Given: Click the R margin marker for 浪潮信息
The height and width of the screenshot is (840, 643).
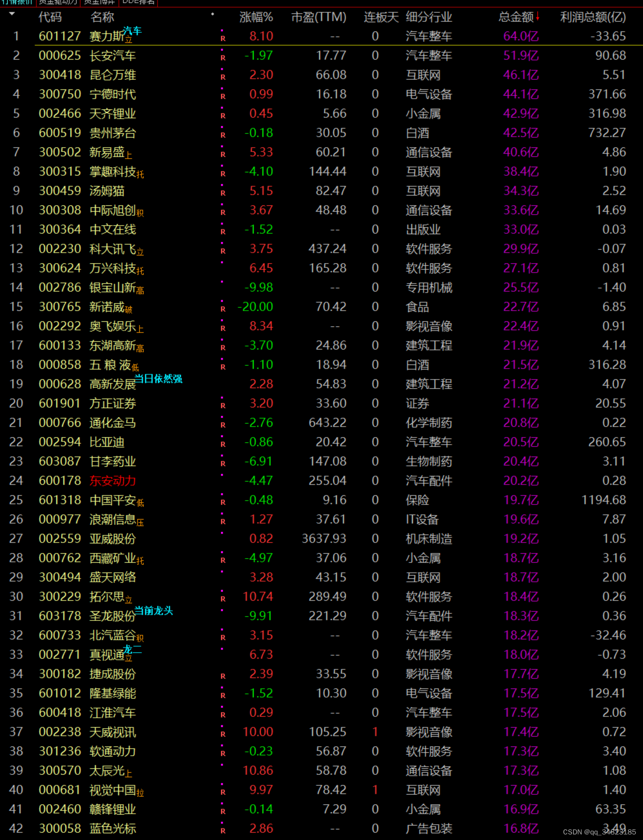Looking at the screenshot, I should pyautogui.click(x=223, y=522).
